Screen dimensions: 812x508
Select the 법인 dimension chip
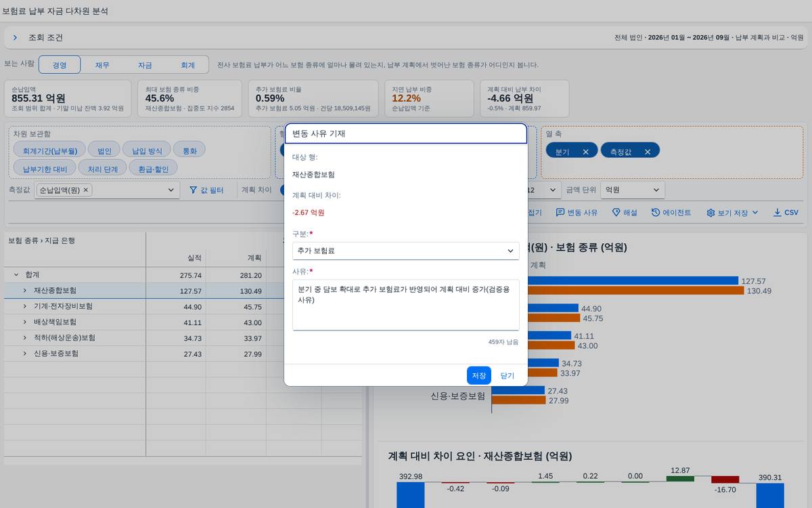(105, 150)
